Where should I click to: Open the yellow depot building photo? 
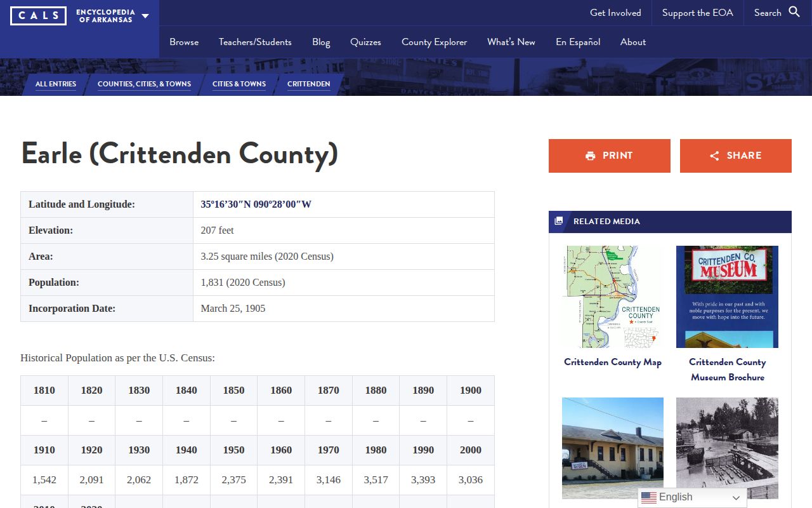[x=613, y=448]
